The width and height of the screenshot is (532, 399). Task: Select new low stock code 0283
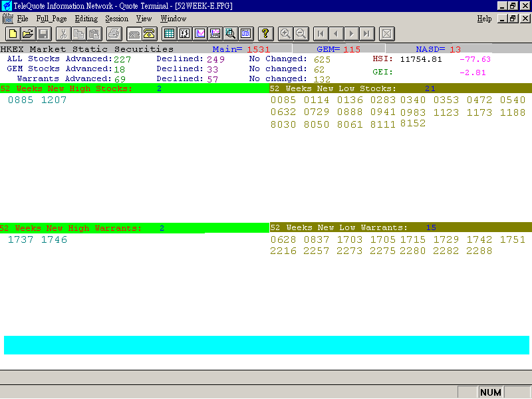[x=383, y=100]
